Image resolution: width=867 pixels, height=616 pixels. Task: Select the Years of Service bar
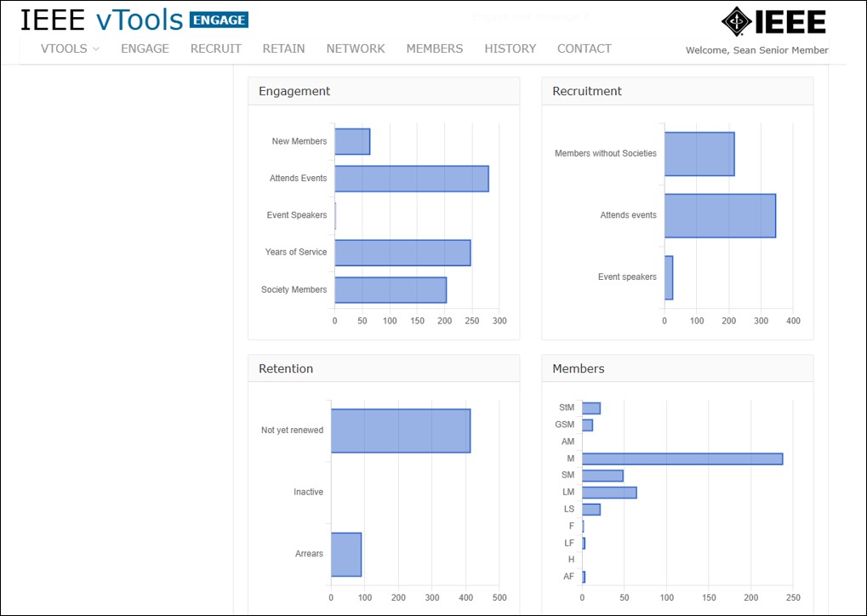[x=402, y=253]
